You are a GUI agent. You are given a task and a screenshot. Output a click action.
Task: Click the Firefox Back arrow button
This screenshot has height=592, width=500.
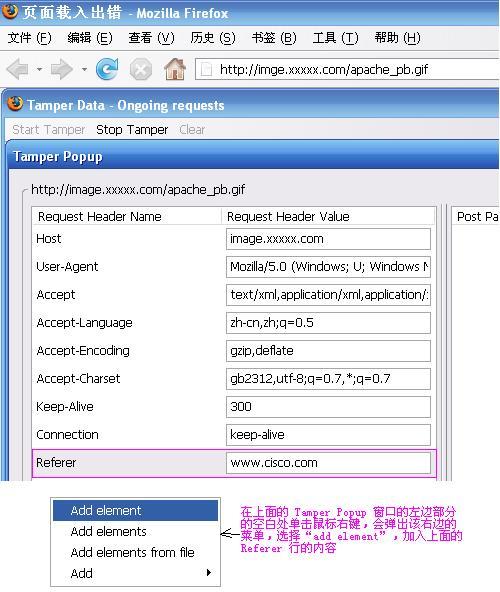tap(18, 69)
